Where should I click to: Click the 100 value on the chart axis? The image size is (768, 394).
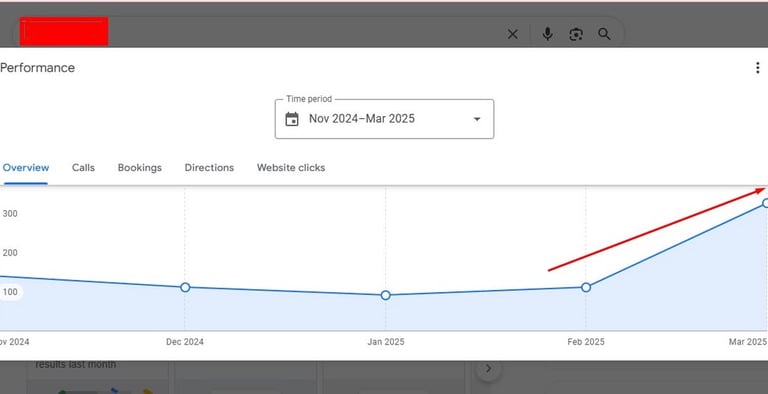(10, 292)
